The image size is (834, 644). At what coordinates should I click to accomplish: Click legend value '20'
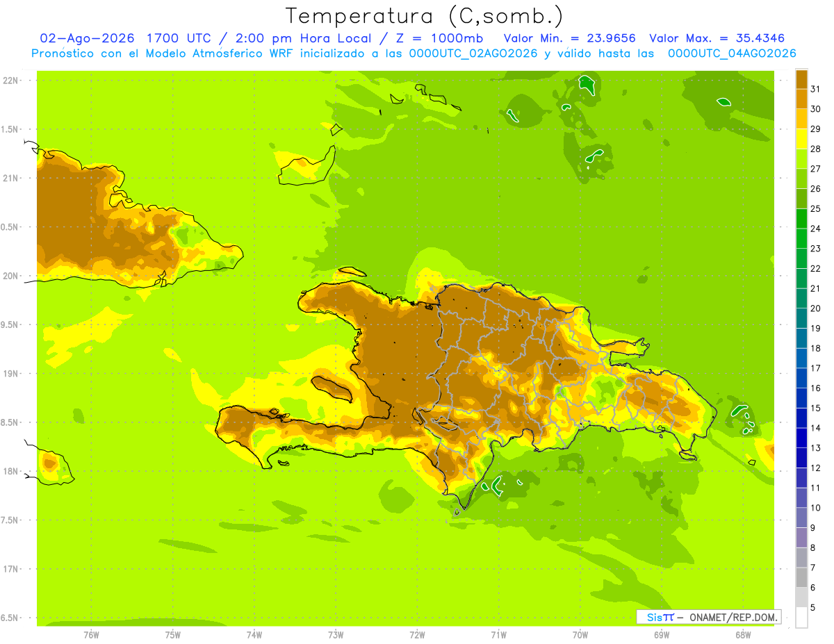pyautogui.click(x=816, y=308)
